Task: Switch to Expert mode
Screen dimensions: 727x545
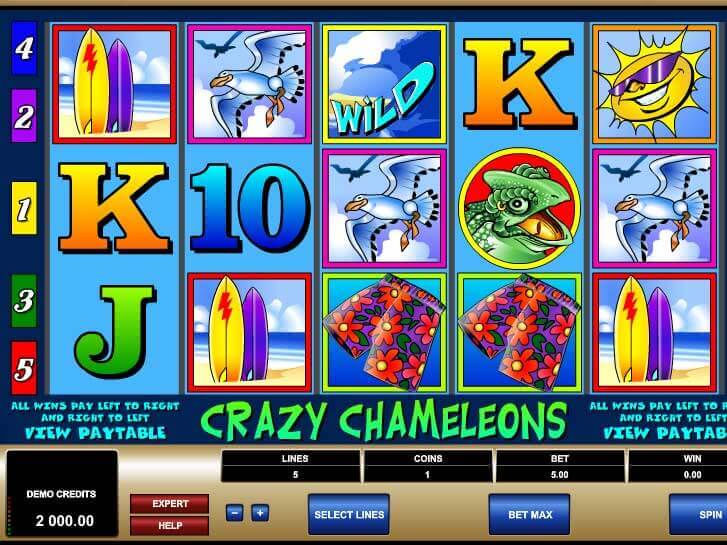Action: [x=170, y=504]
